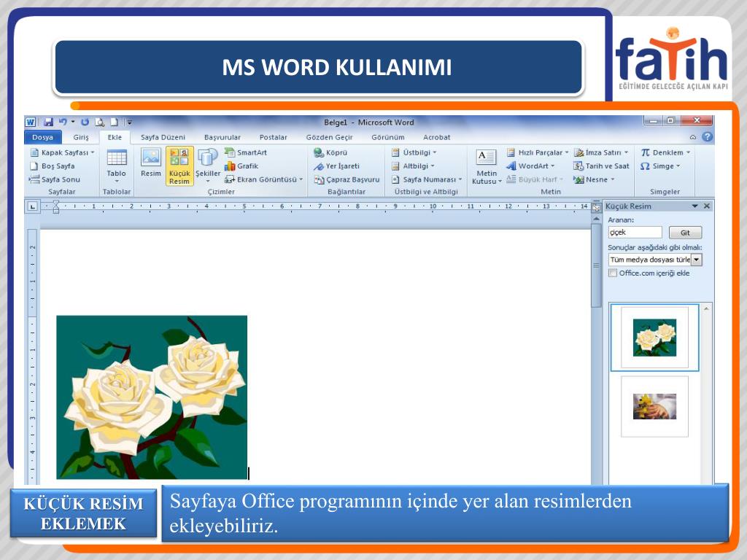Switch to the Görünüm tab

[x=388, y=137]
